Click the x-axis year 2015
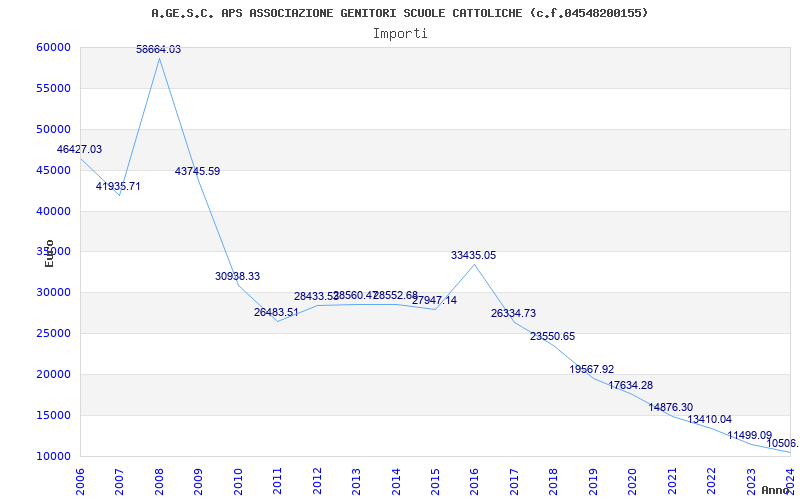This screenshot has height=500, width=800. 435,480
